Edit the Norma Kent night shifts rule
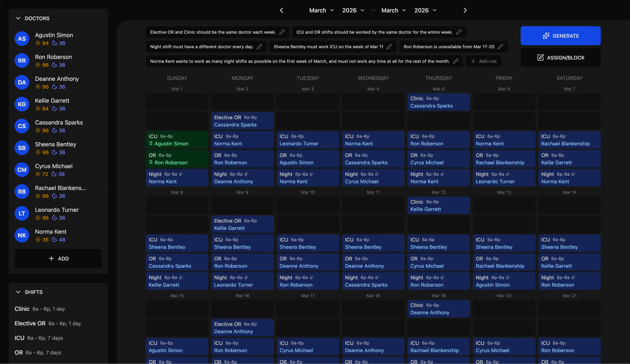 (x=456, y=61)
